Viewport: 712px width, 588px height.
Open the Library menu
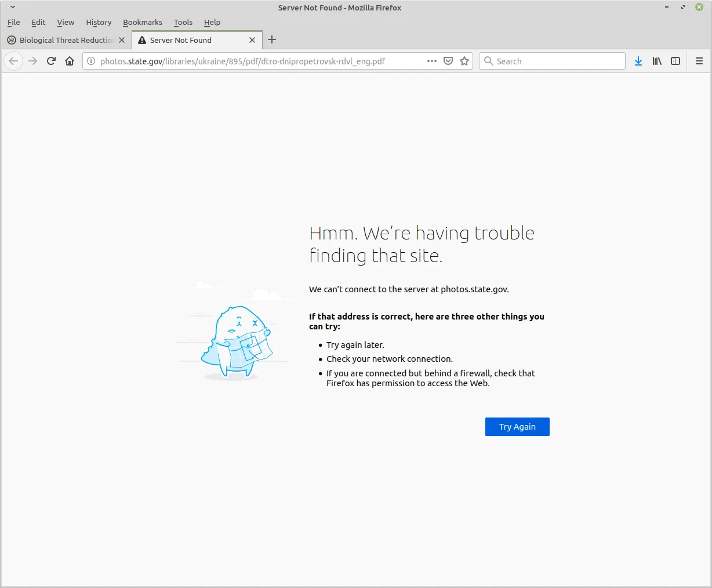coord(657,61)
